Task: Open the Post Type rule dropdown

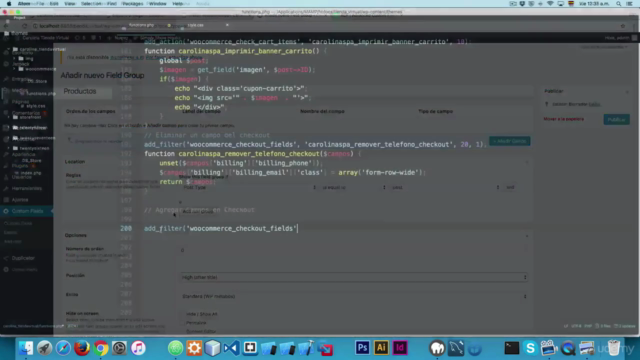Action: [x=249, y=187]
